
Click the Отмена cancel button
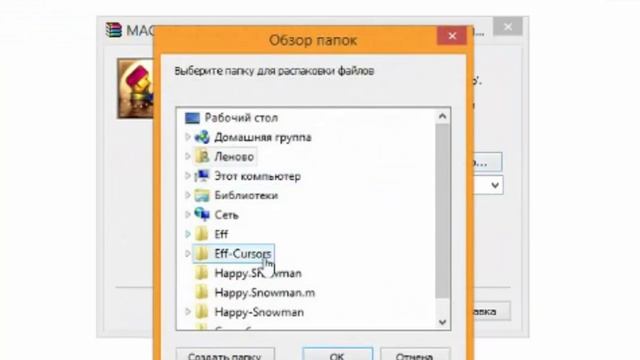415,354
